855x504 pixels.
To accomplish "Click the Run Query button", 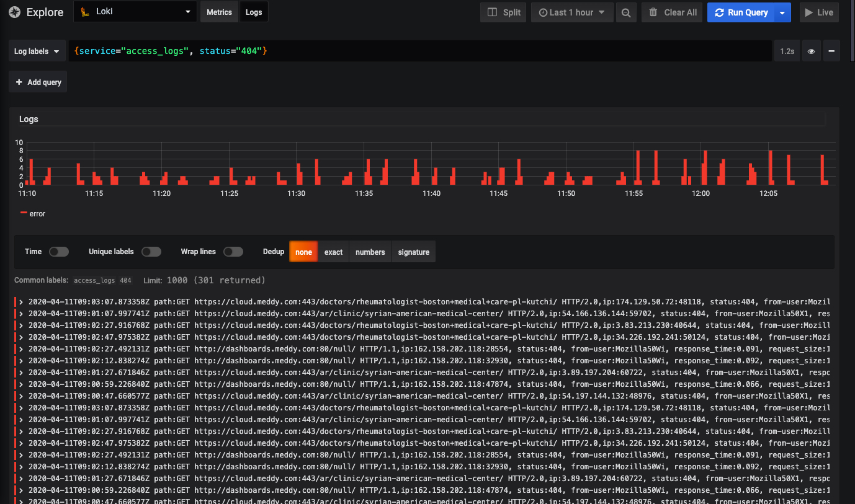I will pyautogui.click(x=741, y=12).
